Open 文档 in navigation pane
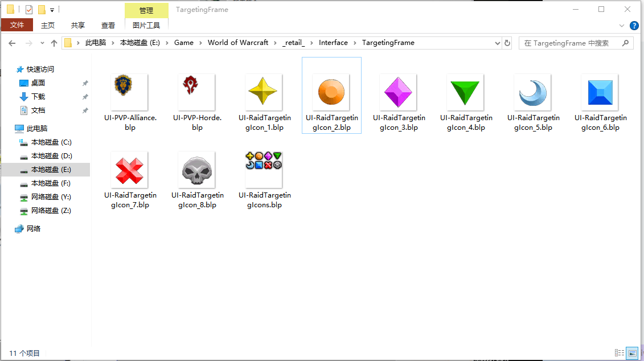Image resolution: width=644 pixels, height=361 pixels. point(38,110)
